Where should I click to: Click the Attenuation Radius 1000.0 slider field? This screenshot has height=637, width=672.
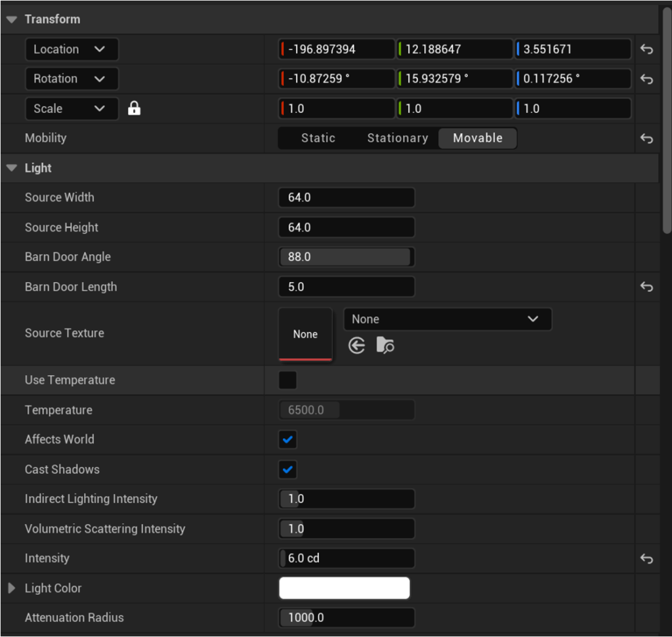(x=346, y=618)
